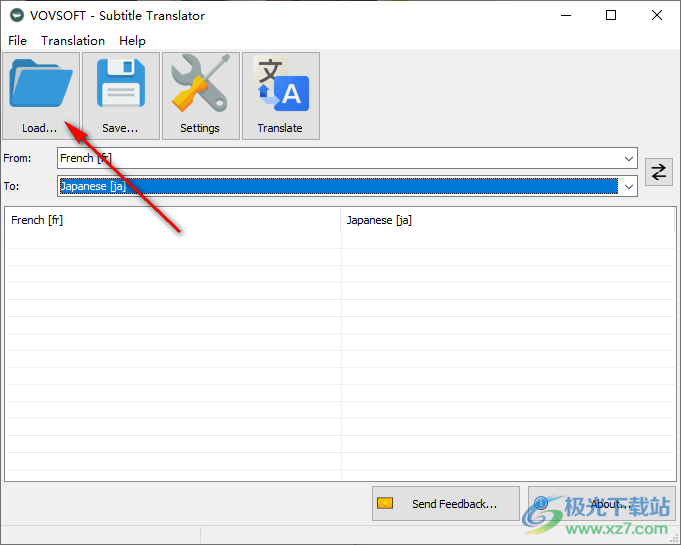Image resolution: width=681 pixels, height=545 pixels.
Task: Minimize the Subtitle Translator window
Action: point(565,16)
